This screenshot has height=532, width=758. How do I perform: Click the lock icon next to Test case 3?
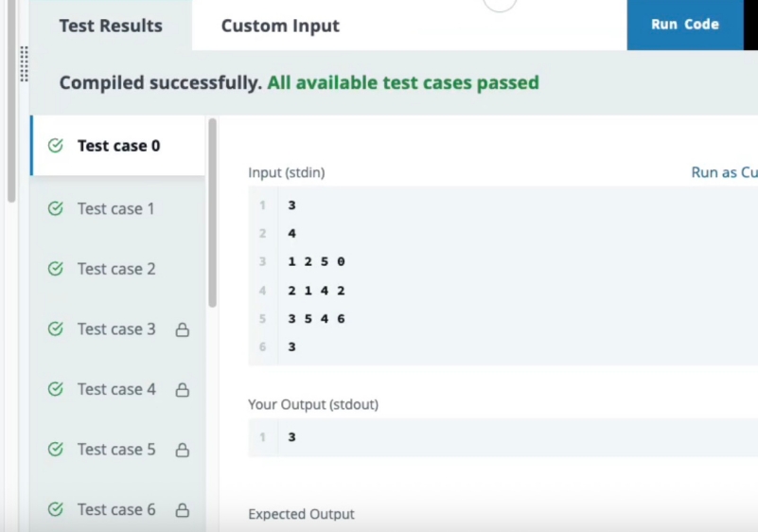[x=183, y=329]
